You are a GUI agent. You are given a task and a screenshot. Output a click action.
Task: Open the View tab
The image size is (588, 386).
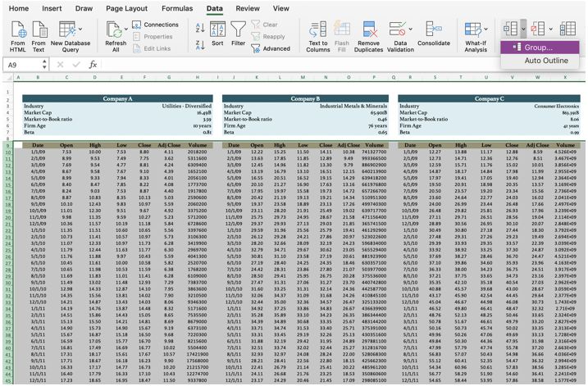click(280, 8)
